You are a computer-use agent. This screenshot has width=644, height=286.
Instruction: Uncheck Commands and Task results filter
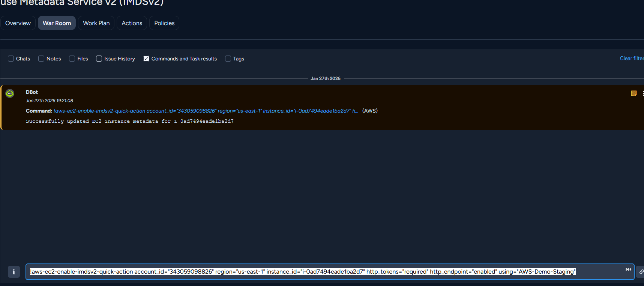[x=146, y=59]
